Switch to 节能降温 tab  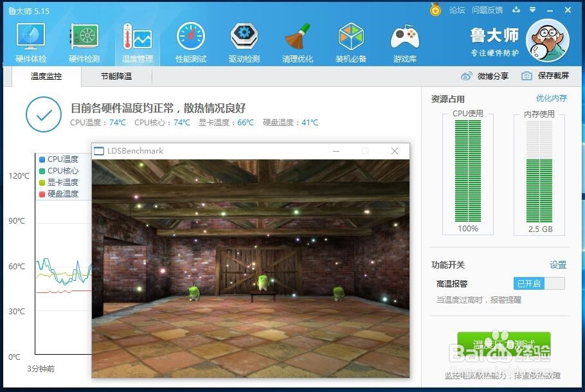point(116,76)
